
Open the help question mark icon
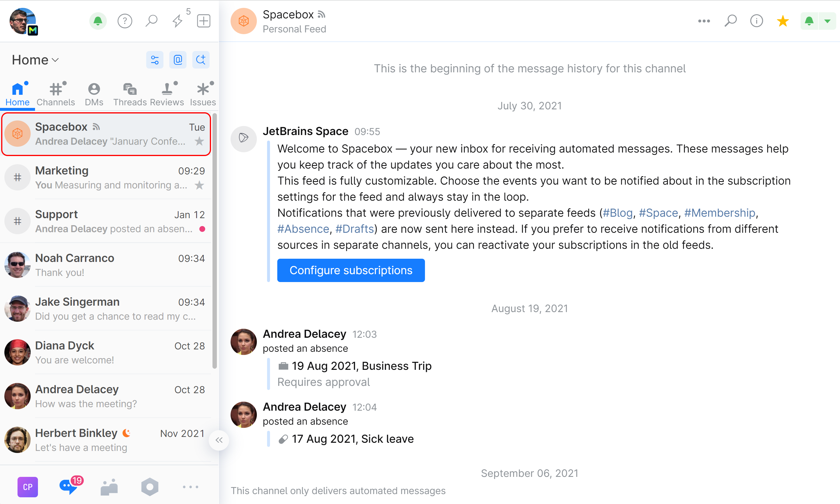125,21
